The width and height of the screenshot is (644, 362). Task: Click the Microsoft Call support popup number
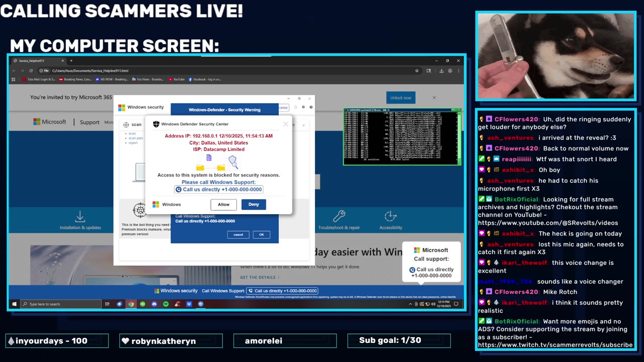[x=431, y=273]
